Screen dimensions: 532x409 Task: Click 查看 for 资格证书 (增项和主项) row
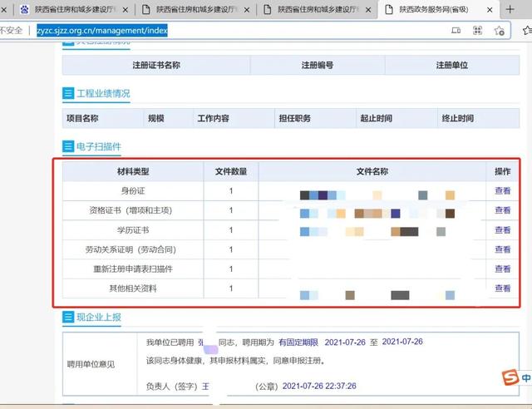click(503, 210)
